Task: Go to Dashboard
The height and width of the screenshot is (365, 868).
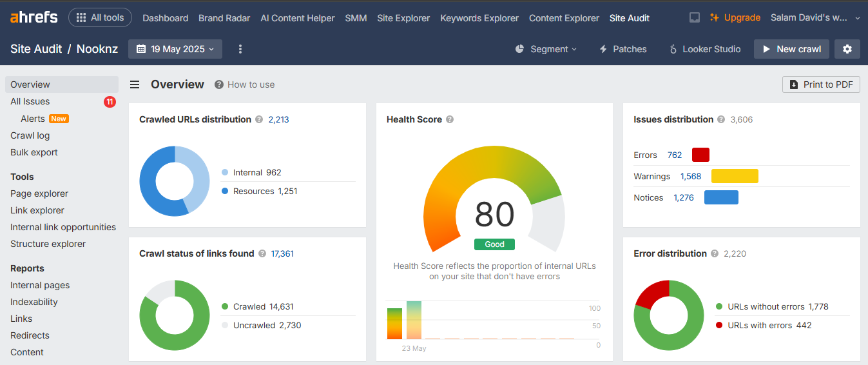Action: pos(166,18)
